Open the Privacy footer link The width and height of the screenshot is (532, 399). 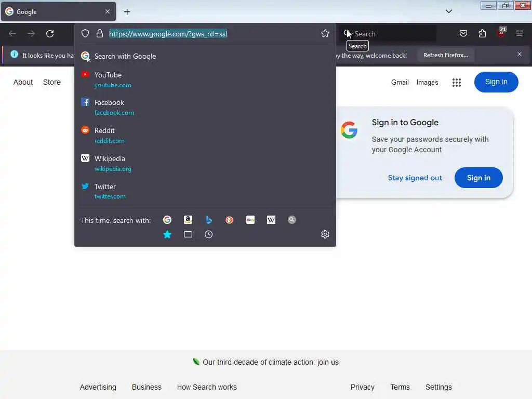[362, 387]
